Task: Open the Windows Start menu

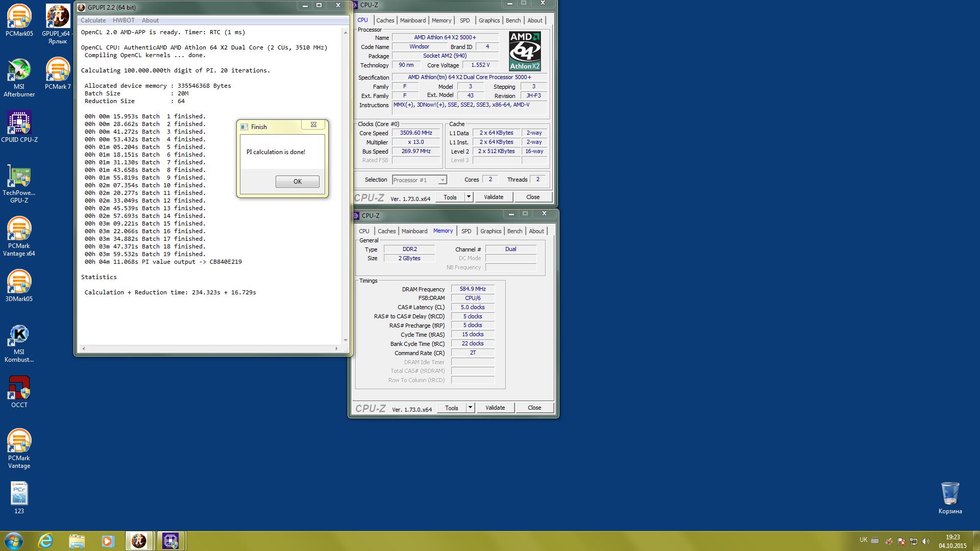Action: [14, 541]
